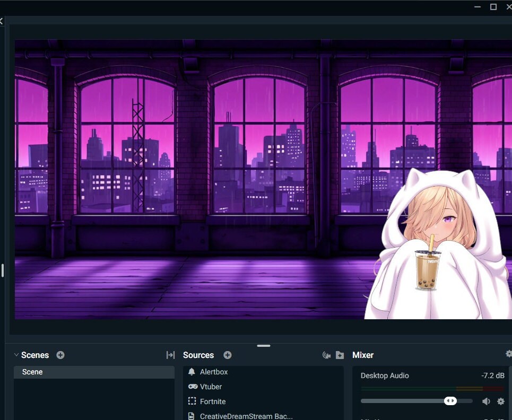Click the Fortnite game capture icon
This screenshot has width=512, height=420.
pos(192,401)
